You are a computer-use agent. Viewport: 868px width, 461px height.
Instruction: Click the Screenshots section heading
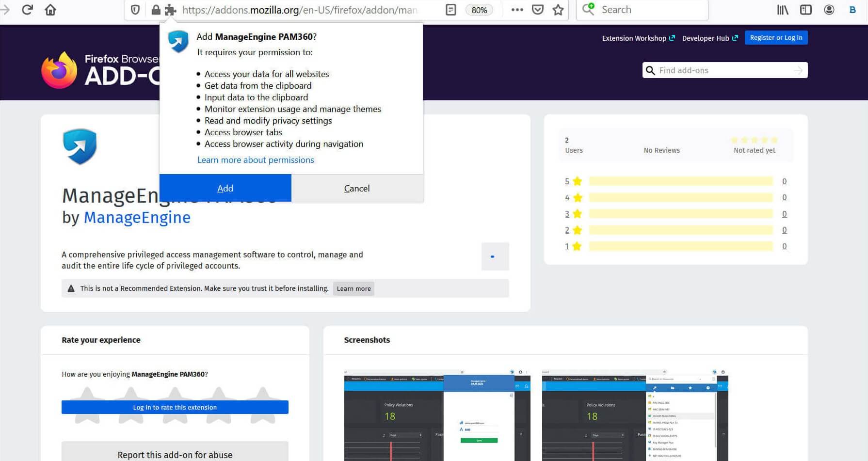[367, 340]
